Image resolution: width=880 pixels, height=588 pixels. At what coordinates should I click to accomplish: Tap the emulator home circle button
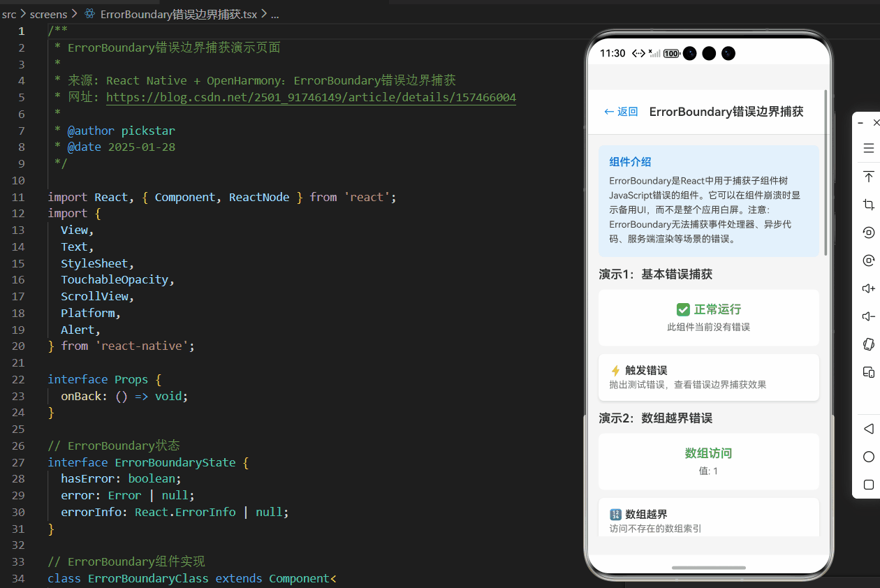tap(869, 457)
